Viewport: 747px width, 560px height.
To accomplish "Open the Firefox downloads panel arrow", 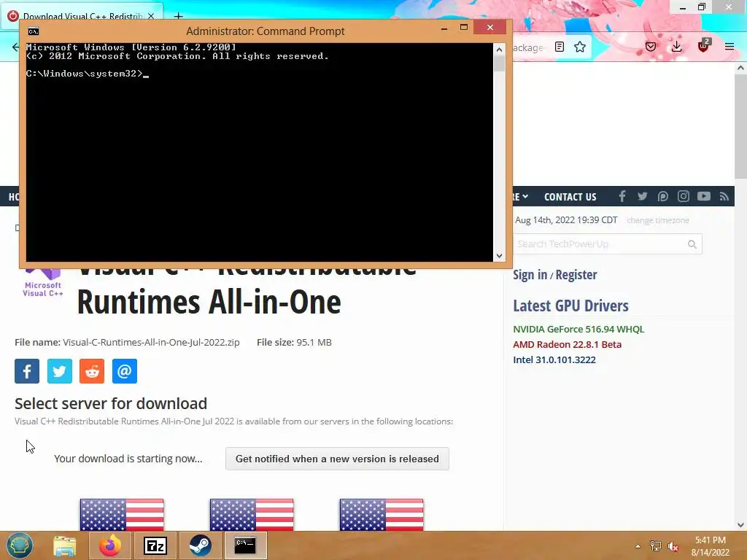I will [x=676, y=47].
